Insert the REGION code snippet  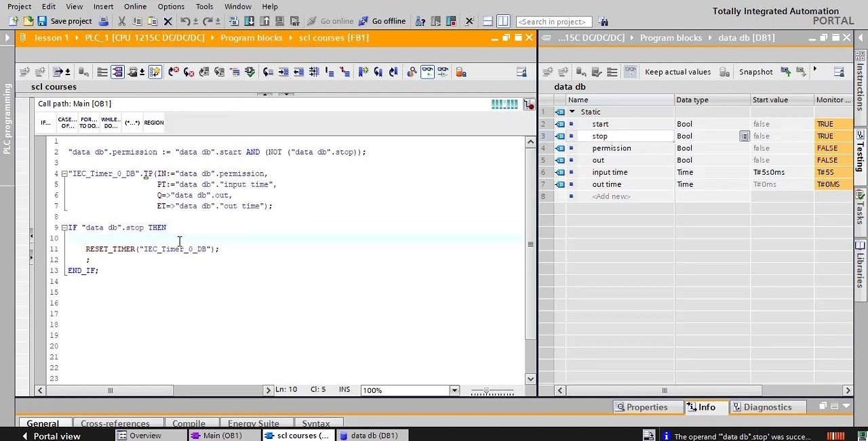[x=154, y=123]
